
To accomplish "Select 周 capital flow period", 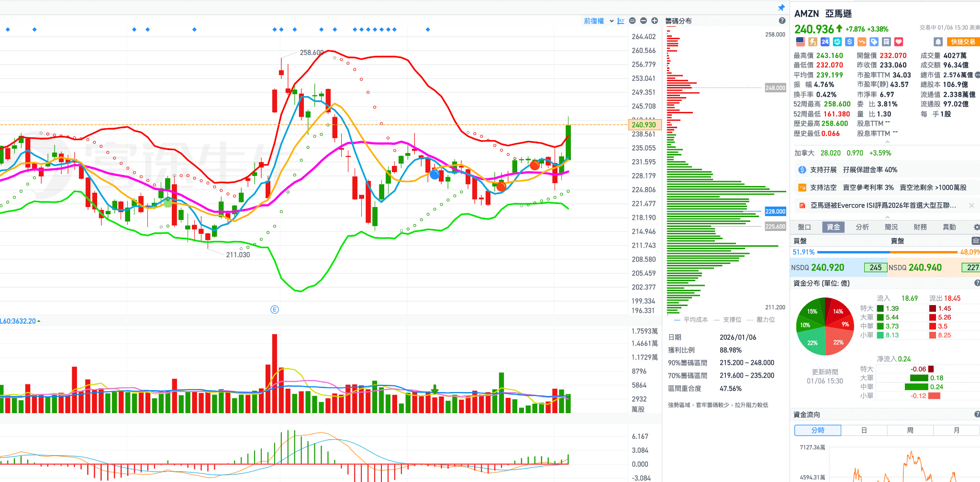I will tap(910, 430).
